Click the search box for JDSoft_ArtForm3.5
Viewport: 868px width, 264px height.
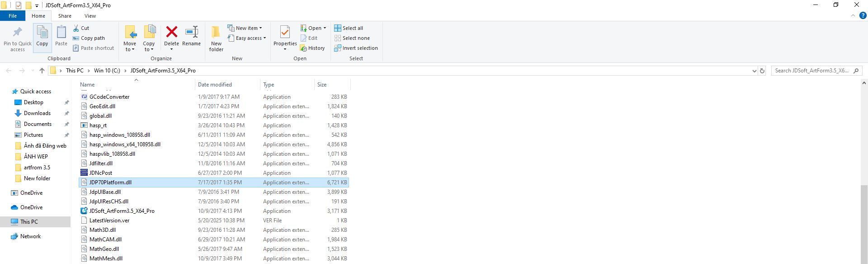pyautogui.click(x=816, y=71)
